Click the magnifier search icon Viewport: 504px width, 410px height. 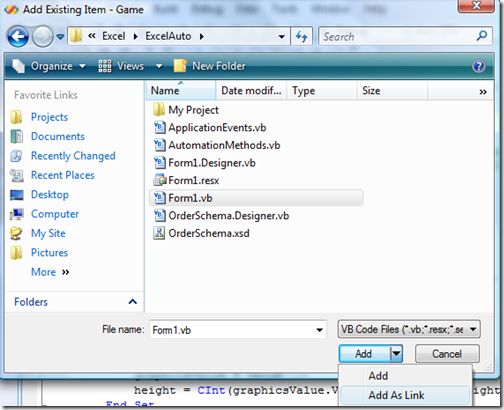click(x=482, y=36)
